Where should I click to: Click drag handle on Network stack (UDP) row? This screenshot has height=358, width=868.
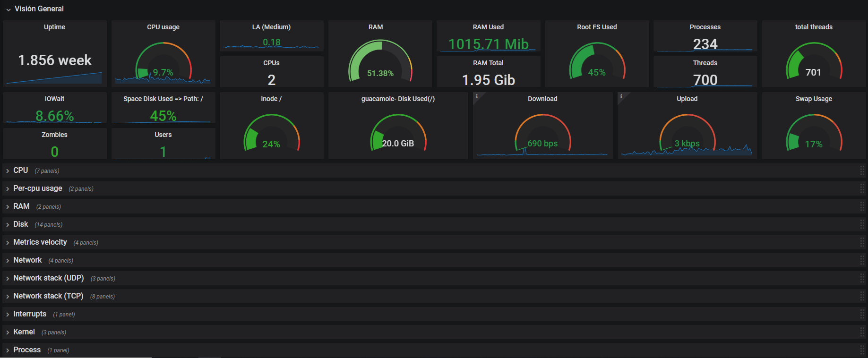[862, 278]
